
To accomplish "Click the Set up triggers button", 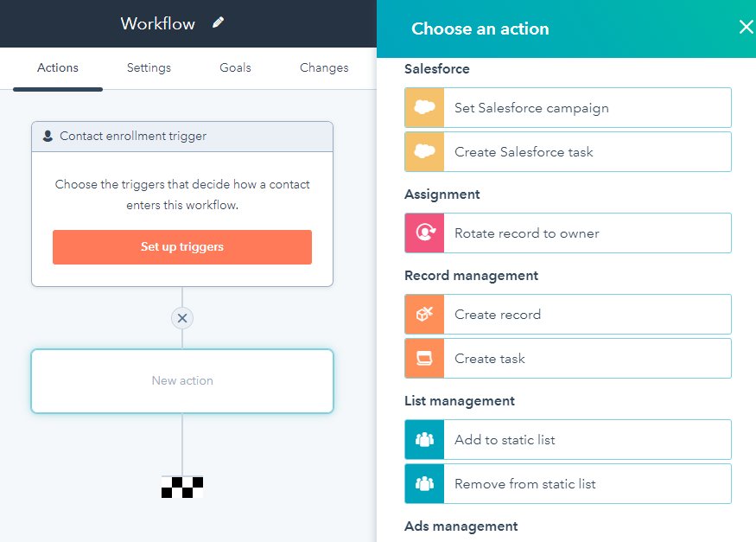I will coord(182,247).
